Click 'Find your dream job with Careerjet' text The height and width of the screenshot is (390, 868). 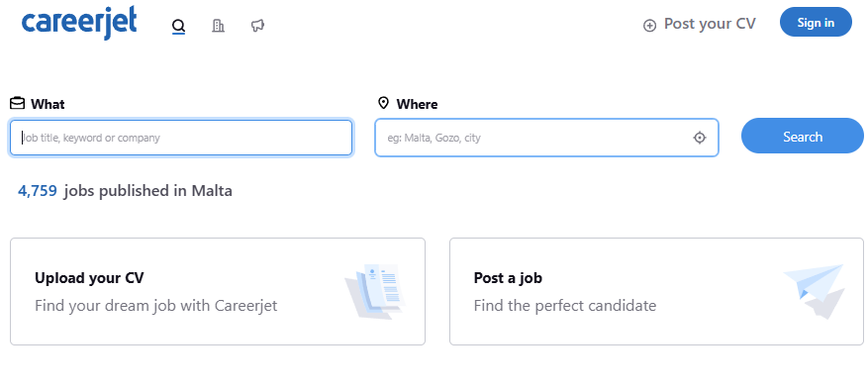tap(156, 305)
